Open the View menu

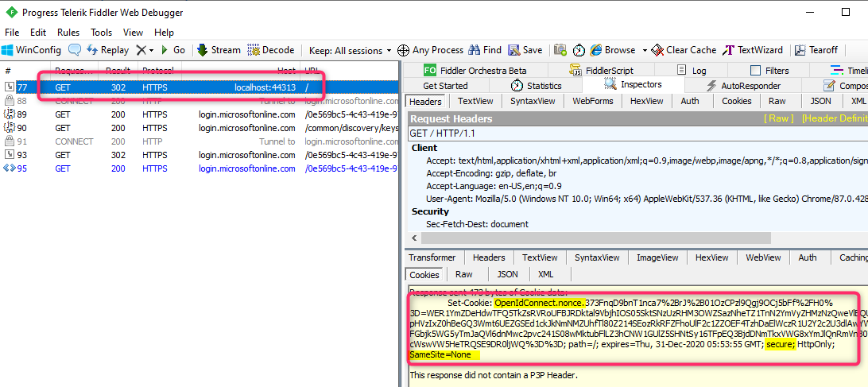[133, 32]
